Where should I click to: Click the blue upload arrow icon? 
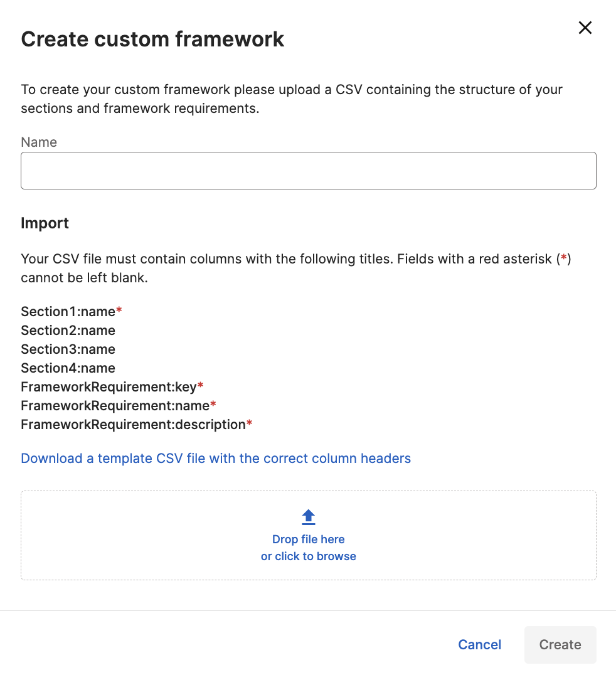coord(308,517)
